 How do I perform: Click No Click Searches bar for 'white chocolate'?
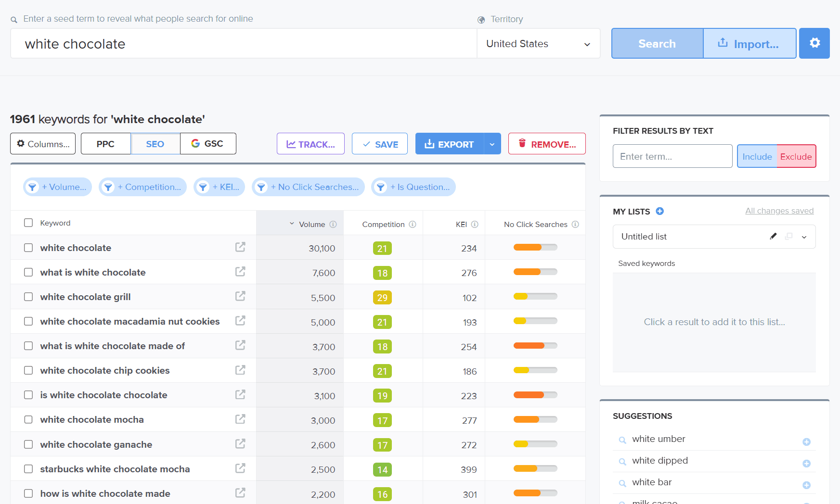[535, 247]
